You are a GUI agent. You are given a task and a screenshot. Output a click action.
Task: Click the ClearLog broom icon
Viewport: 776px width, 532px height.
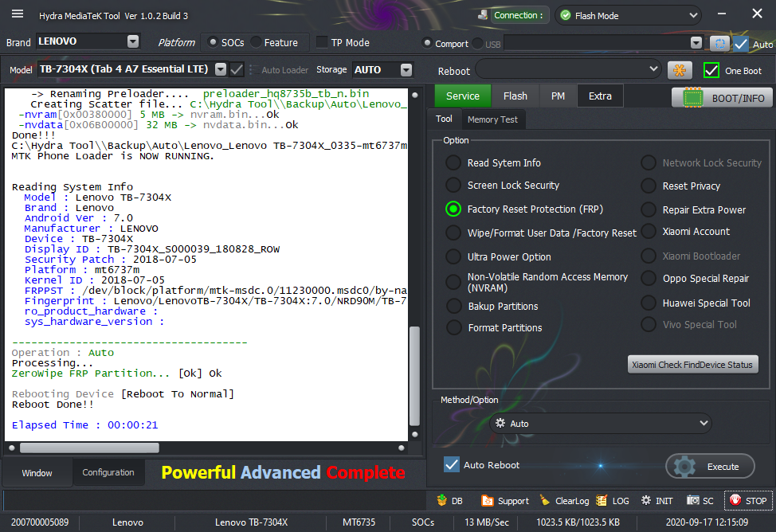pos(544,500)
